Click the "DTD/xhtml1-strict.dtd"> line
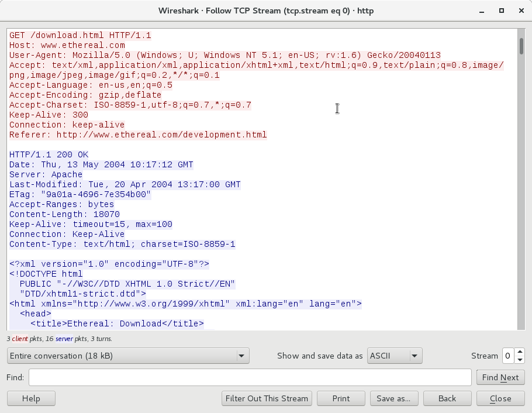532x413 pixels. [x=83, y=294]
